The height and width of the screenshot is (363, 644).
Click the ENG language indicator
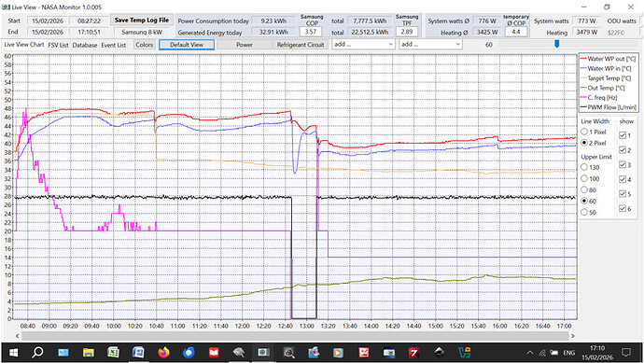pos(568,353)
